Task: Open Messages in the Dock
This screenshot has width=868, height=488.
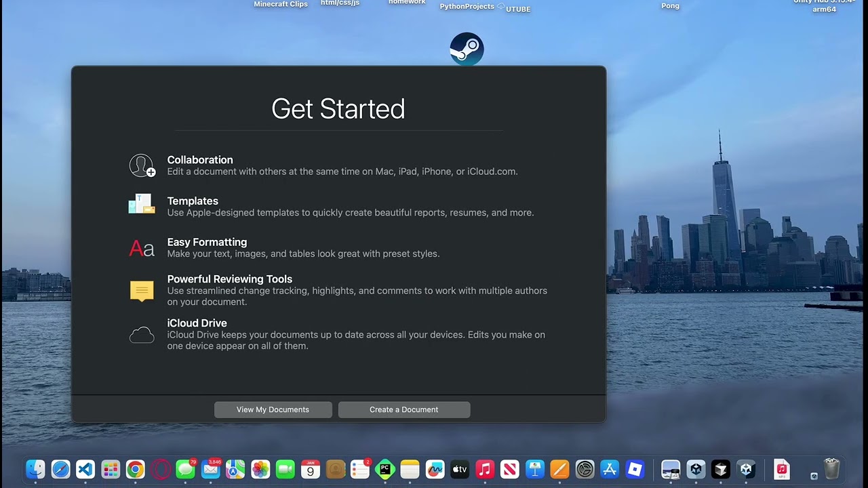Action: click(185, 469)
